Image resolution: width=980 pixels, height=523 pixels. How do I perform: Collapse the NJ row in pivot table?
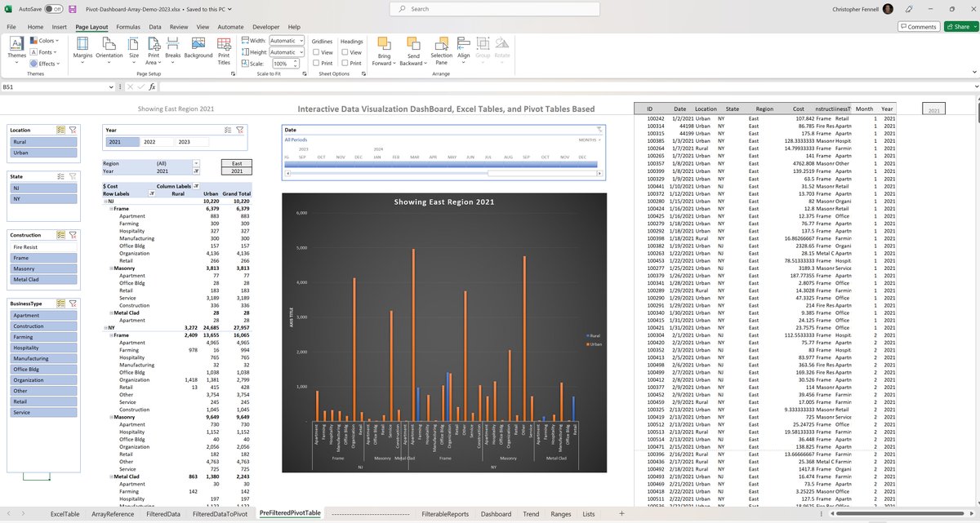pos(105,200)
